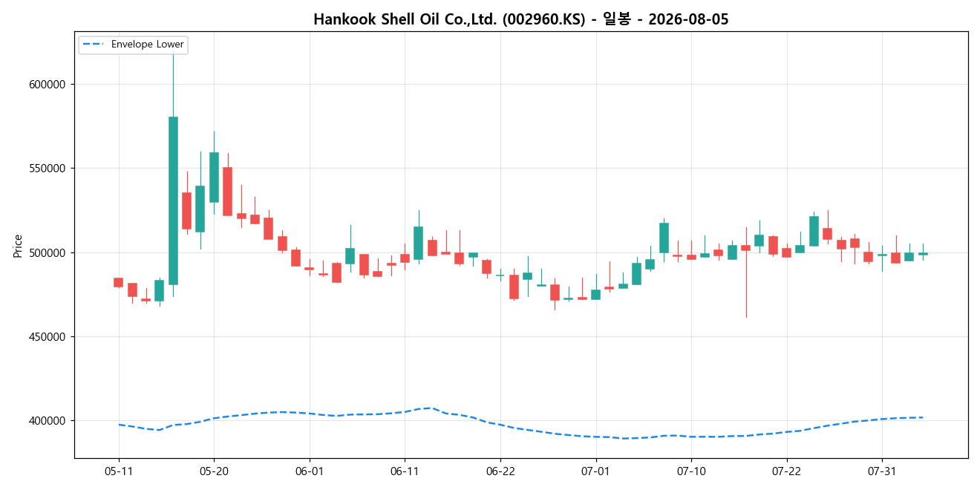Image resolution: width=980 pixels, height=490 pixels.
Task: Click the 05-20 x-axis date label
Action: tap(214, 471)
